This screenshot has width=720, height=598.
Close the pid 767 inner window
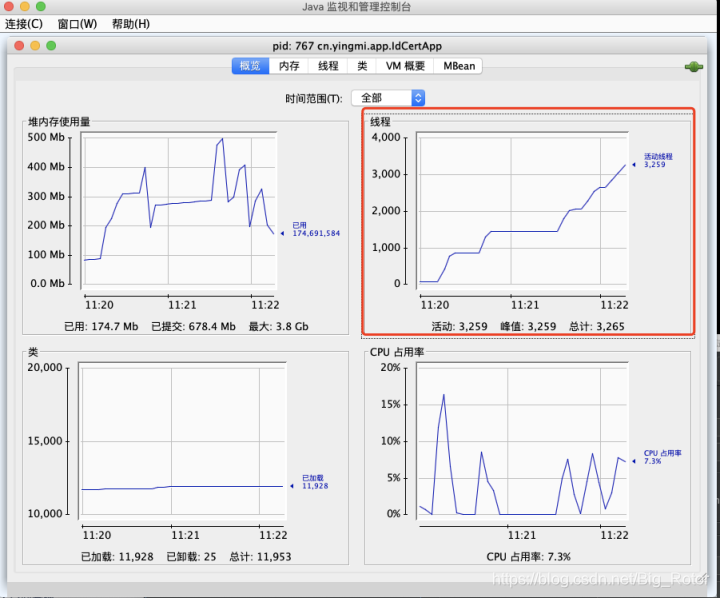[x=19, y=45]
